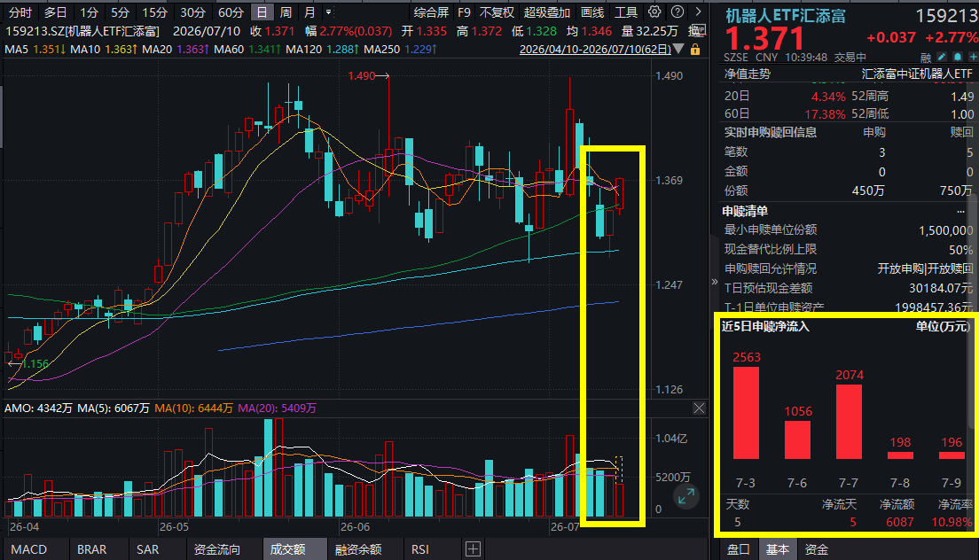The height and width of the screenshot is (560, 979).
Task: Toggle the 不复权 adjustment mode
Action: 497,12
